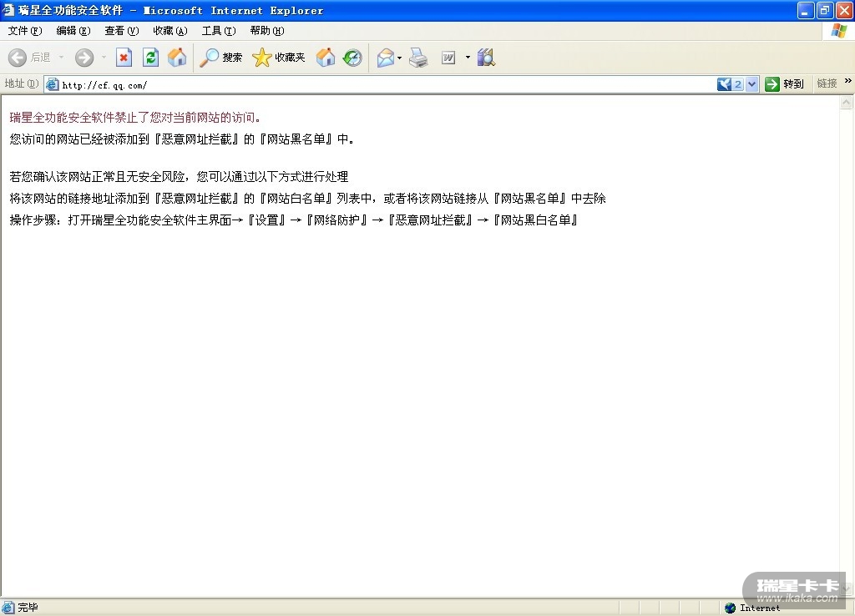Click the line starting 将该网站的链接地址

[x=307, y=198]
